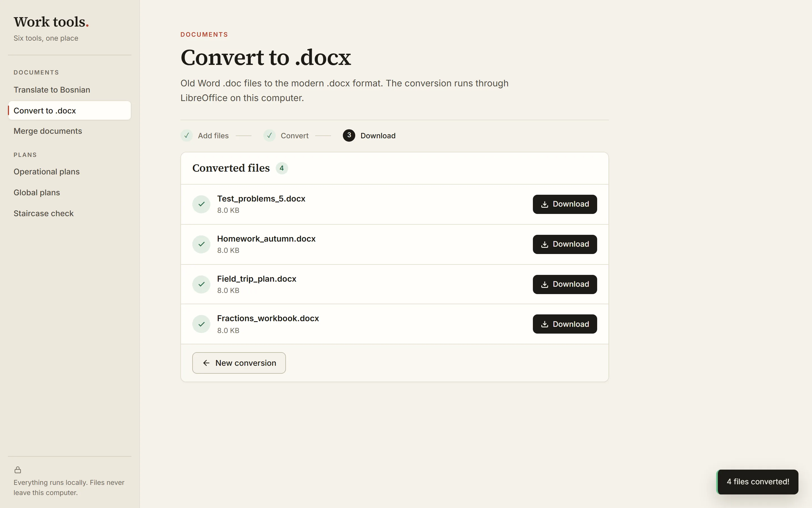Click the Download step label

(x=378, y=136)
